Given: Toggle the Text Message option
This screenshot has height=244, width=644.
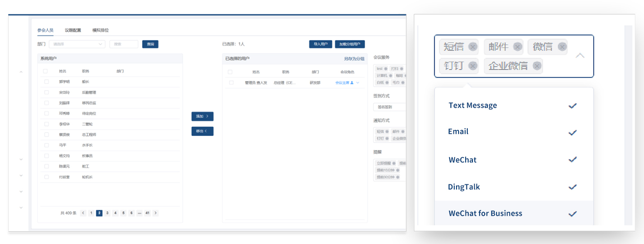Looking at the screenshot, I should pyautogui.click(x=514, y=105).
